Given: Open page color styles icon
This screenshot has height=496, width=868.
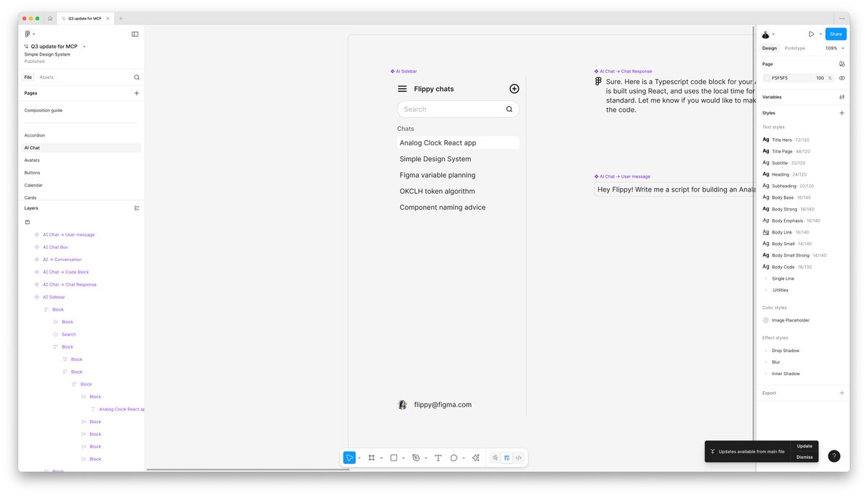Looking at the screenshot, I should (x=842, y=64).
